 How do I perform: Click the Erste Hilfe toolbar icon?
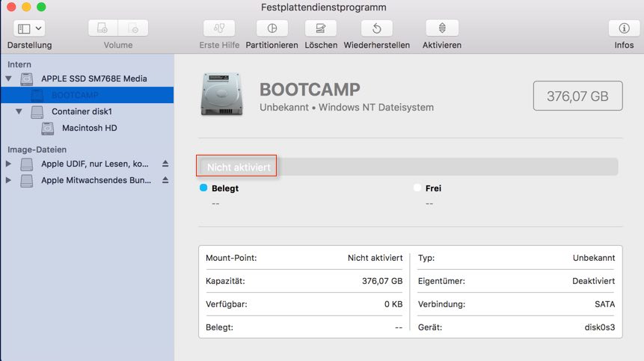(x=220, y=28)
